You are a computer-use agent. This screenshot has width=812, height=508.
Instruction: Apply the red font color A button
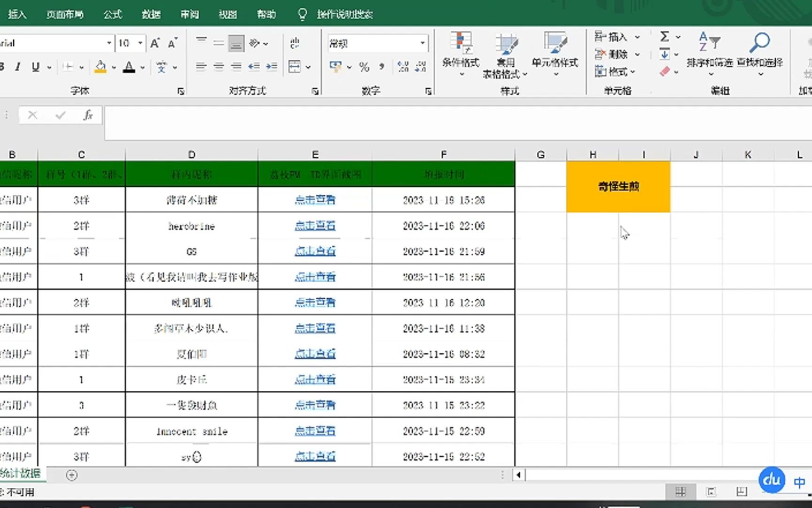(129, 67)
